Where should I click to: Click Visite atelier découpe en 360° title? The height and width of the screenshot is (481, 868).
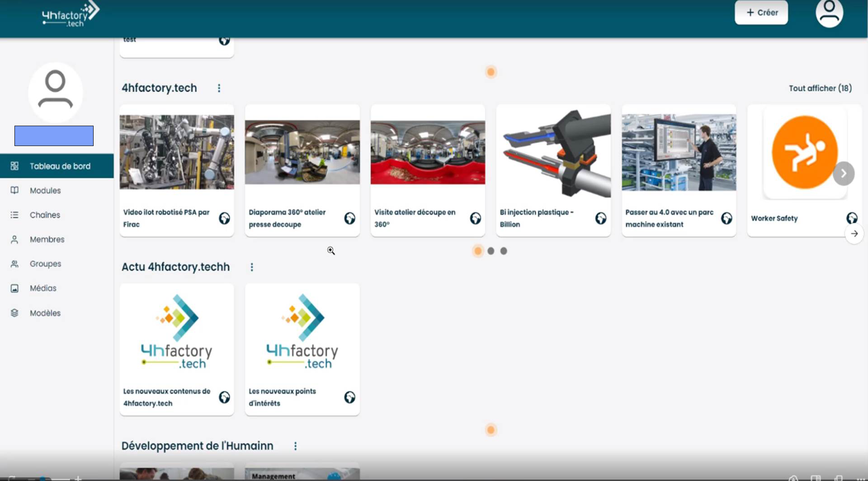[415, 218]
